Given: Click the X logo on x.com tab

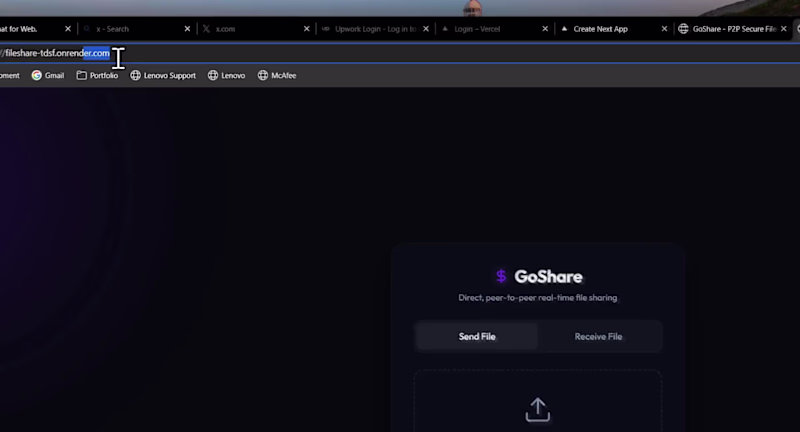Looking at the screenshot, I should [206, 29].
